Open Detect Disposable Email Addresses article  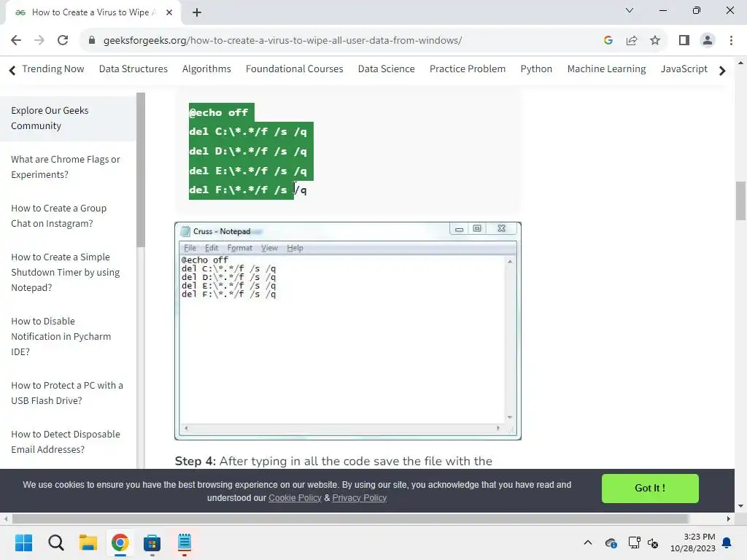(65, 442)
